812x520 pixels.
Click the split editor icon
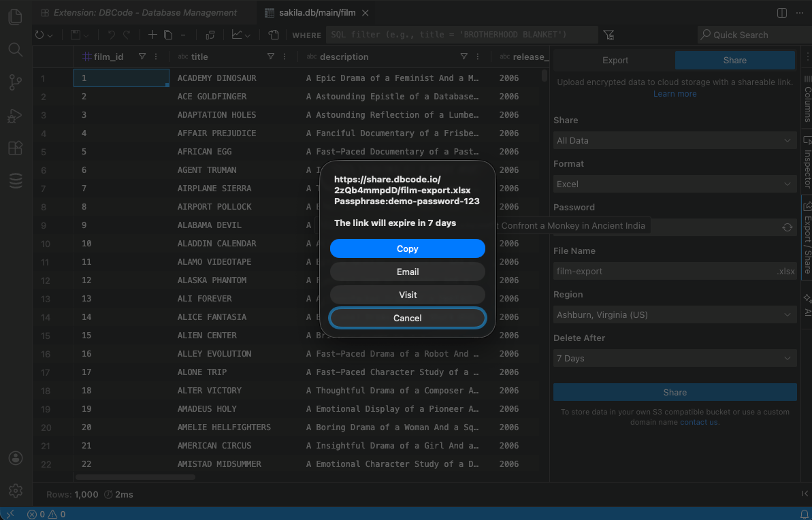coord(781,12)
